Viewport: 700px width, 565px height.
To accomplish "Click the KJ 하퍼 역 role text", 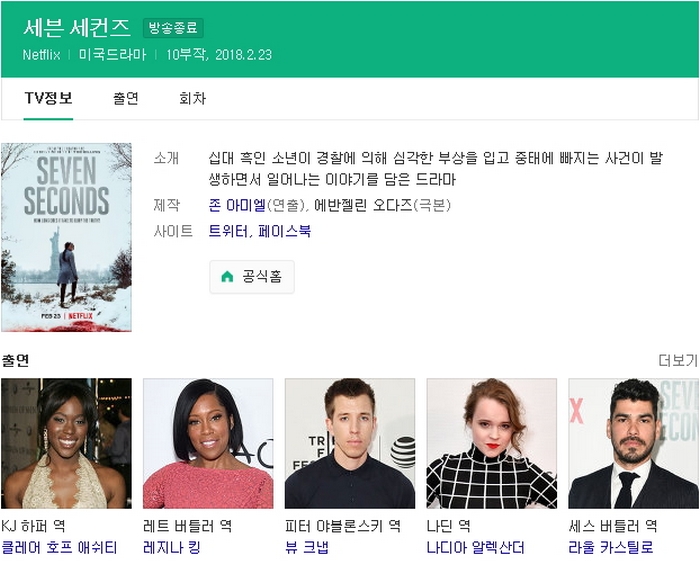I will tap(33, 526).
